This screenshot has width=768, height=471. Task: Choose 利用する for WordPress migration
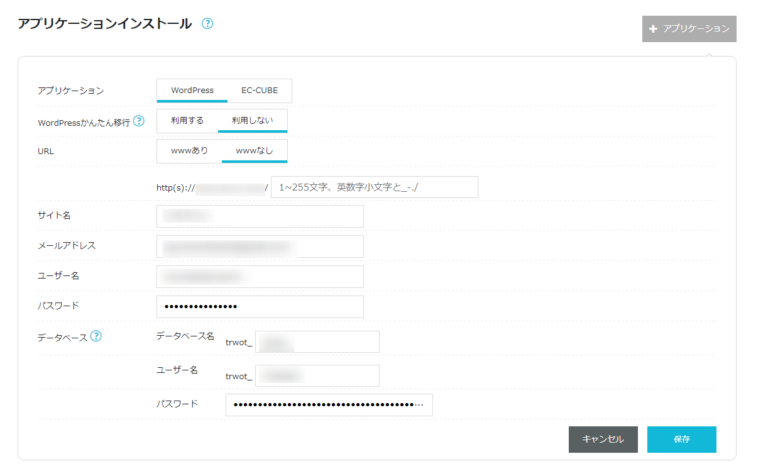187,121
